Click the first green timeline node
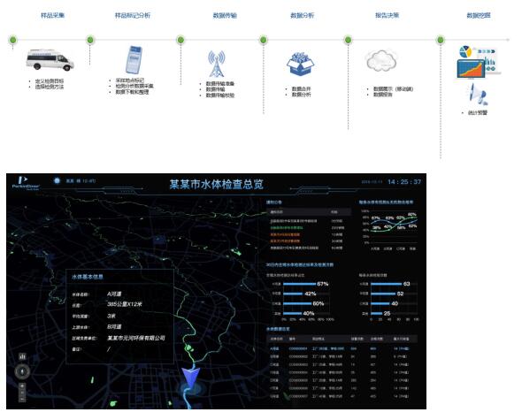This screenshot has height=420, width=522. (13, 40)
